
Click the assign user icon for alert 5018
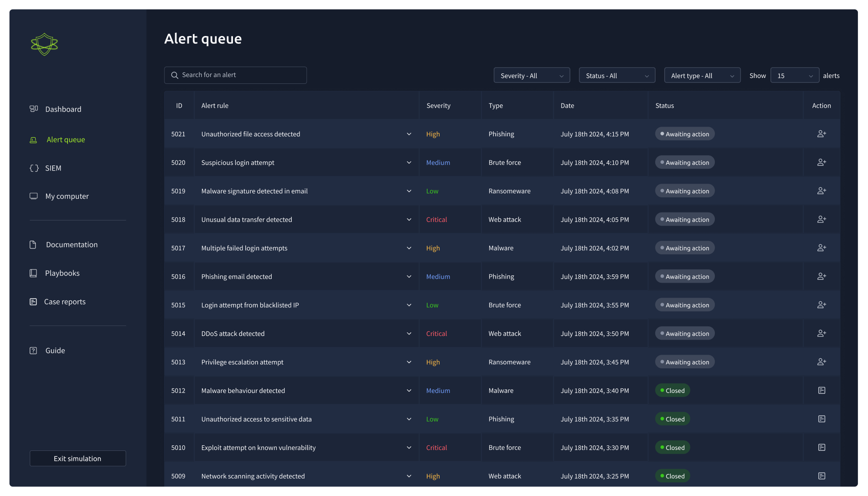coord(821,219)
